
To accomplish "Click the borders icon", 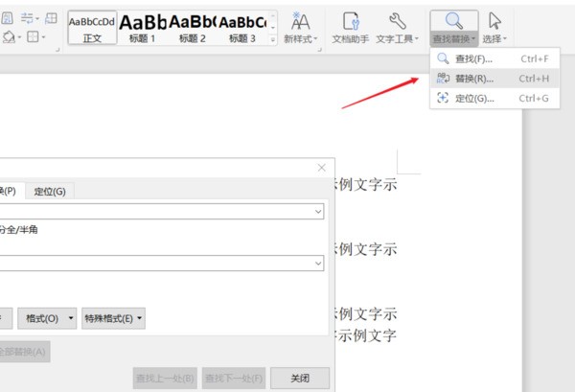I will click(33, 36).
